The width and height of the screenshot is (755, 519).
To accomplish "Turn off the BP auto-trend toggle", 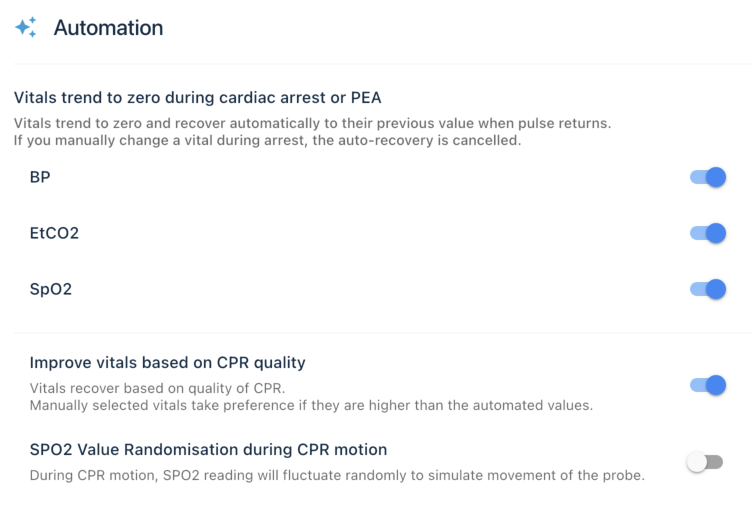I will click(x=707, y=177).
